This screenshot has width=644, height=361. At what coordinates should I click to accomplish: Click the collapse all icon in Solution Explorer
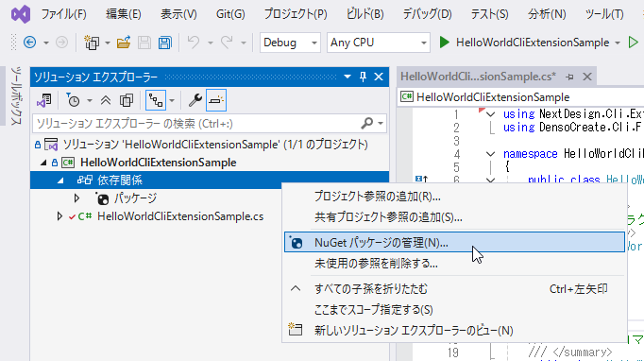click(x=106, y=100)
